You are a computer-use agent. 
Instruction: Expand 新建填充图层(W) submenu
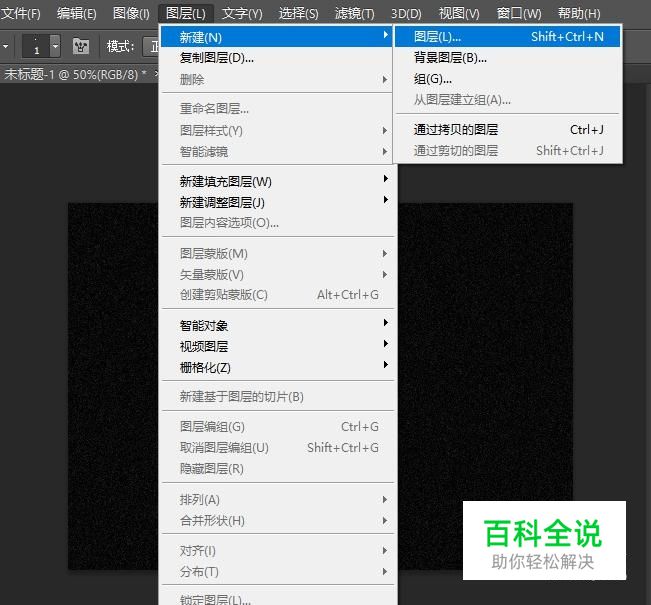pyautogui.click(x=277, y=181)
